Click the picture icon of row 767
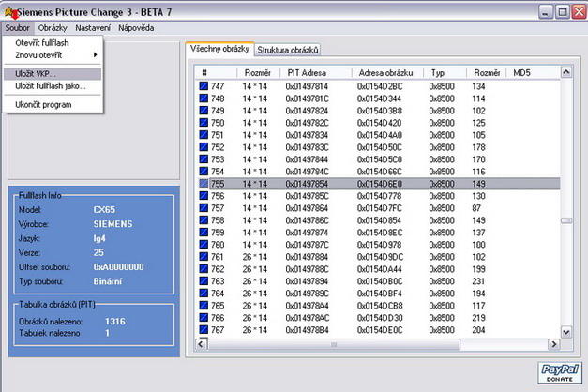The image size is (588, 392). pos(204,330)
